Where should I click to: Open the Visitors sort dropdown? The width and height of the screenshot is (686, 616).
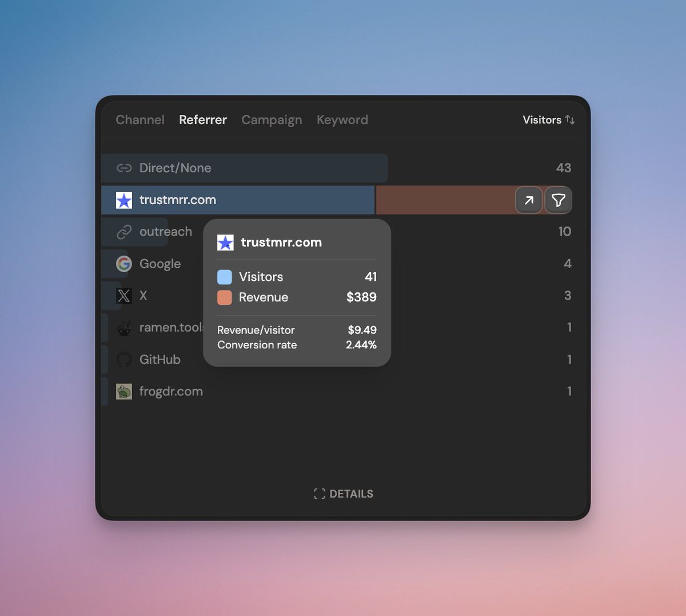tap(549, 120)
